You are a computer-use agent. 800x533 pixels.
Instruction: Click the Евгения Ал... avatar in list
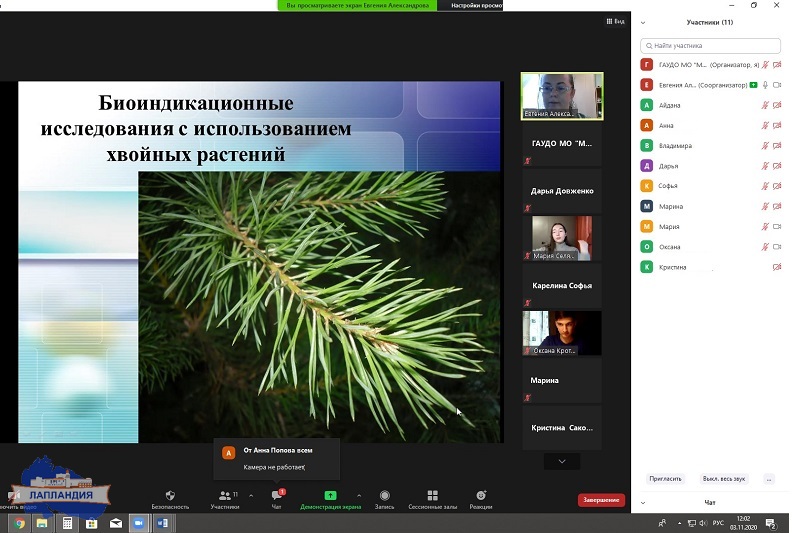click(646, 85)
